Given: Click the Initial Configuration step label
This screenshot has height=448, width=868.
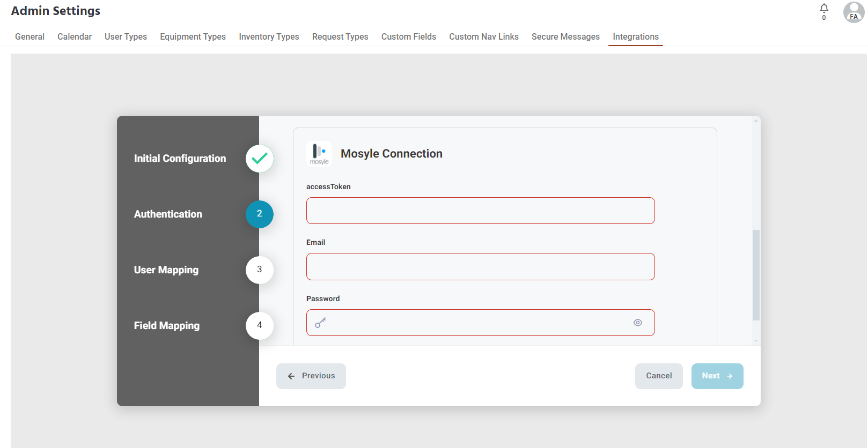Looking at the screenshot, I should point(180,159).
